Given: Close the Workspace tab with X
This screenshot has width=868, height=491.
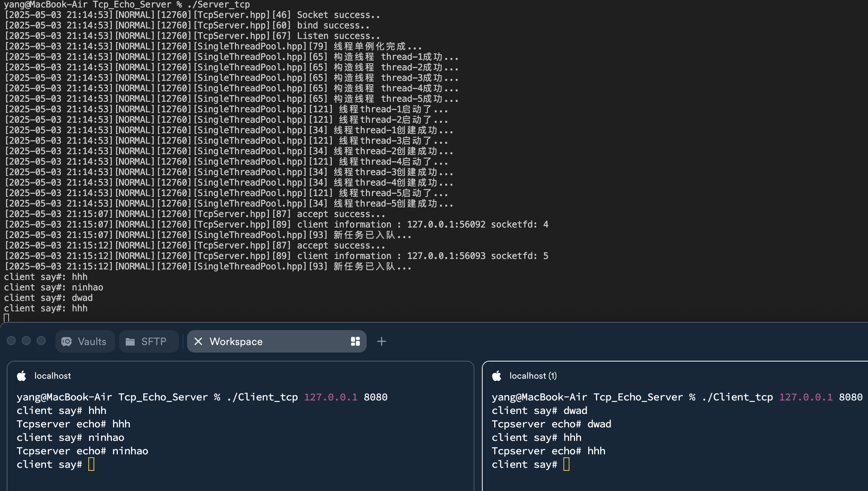Looking at the screenshot, I should [x=198, y=341].
